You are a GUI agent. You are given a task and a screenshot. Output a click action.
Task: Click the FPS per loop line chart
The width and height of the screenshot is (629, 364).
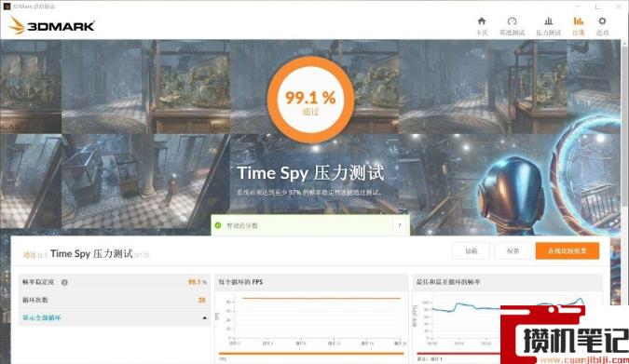click(x=312, y=319)
